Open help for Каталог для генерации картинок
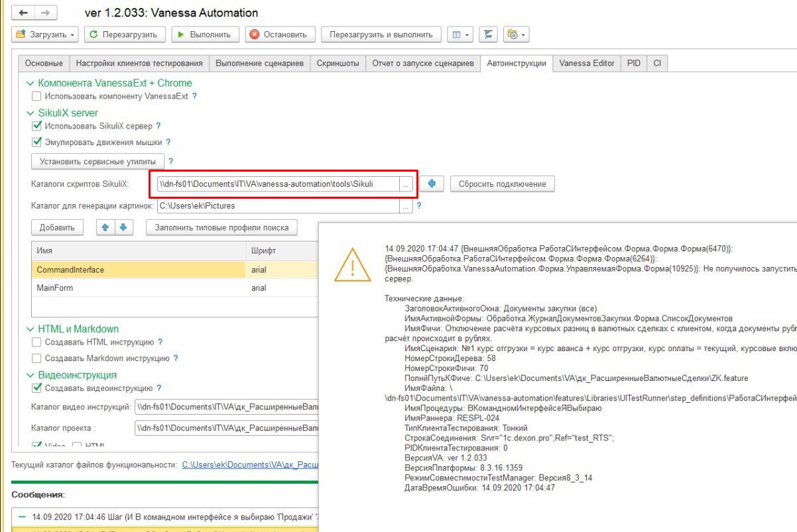Image resolution: width=797 pixels, height=532 pixels. (419, 206)
